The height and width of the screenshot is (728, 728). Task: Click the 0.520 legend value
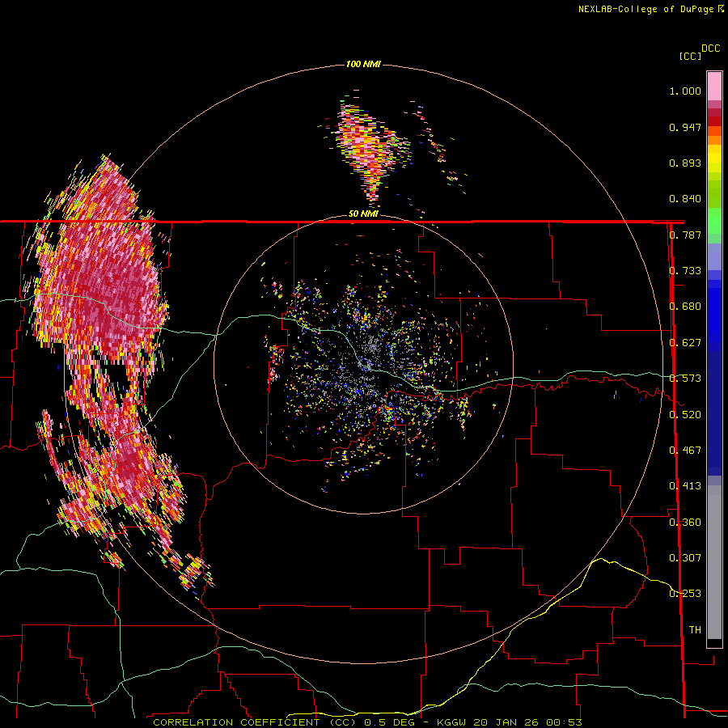(x=685, y=415)
